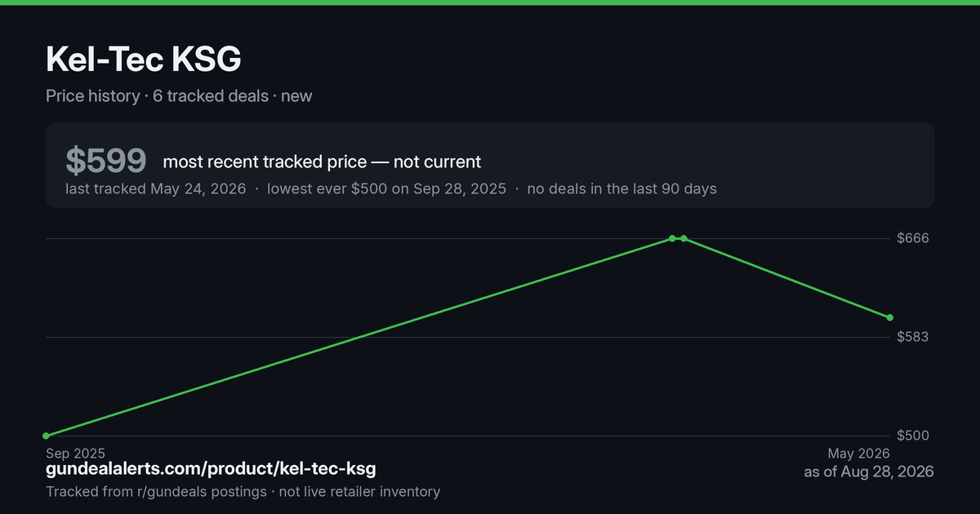980x514 pixels.
Task: Click the first peak point at $666
Action: pyautogui.click(x=672, y=238)
